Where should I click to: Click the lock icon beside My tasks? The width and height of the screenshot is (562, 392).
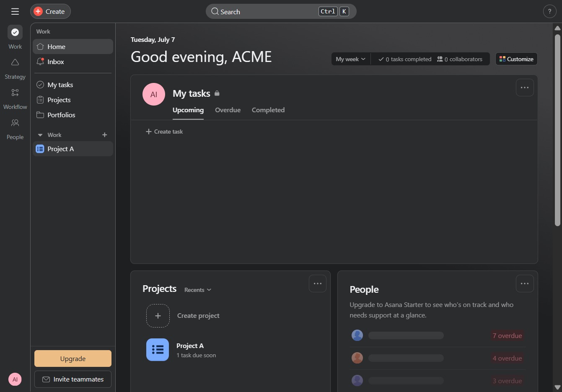coord(217,93)
